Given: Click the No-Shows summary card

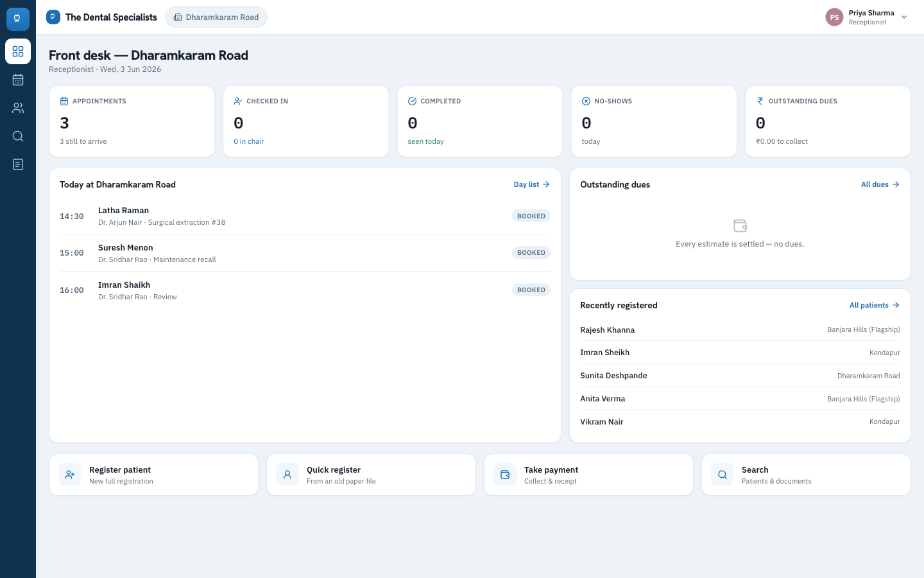Looking at the screenshot, I should point(654,121).
